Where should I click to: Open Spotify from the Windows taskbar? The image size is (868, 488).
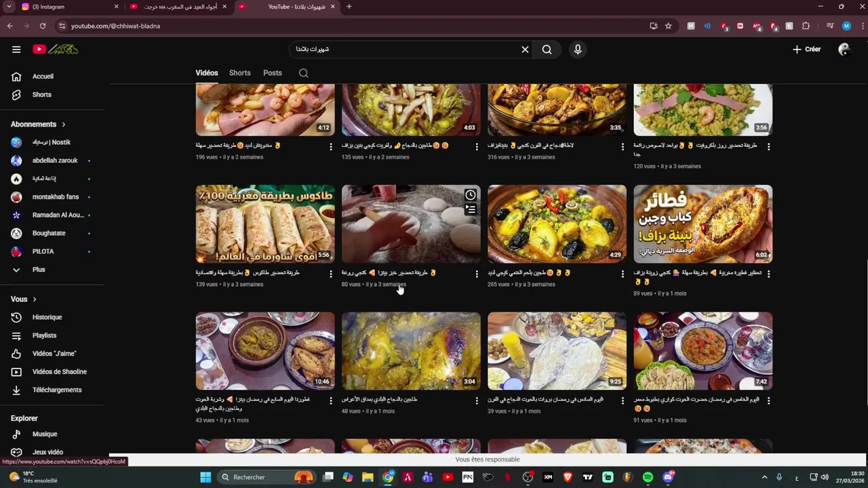coord(648,477)
